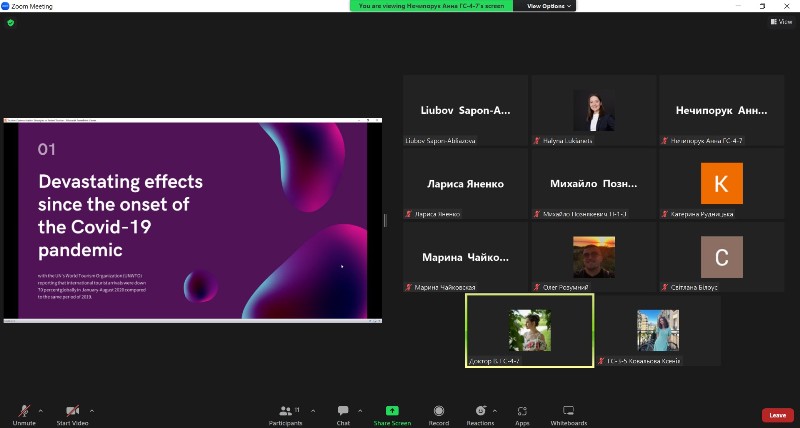
Task: Select Олег Розумний participant tile
Action: click(593, 257)
